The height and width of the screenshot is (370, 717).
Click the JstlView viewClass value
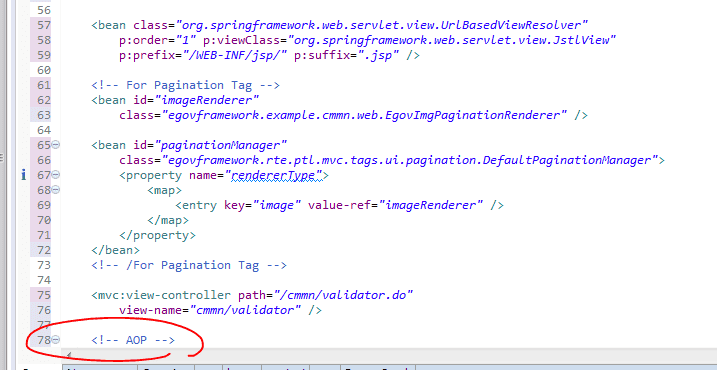(451, 40)
